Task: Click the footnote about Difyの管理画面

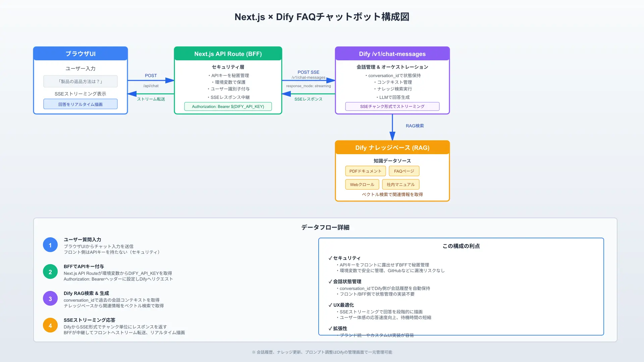Action: 322,352
